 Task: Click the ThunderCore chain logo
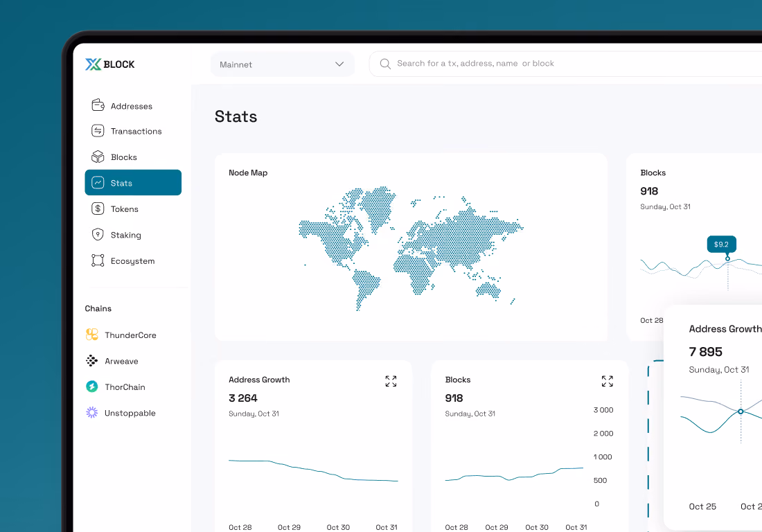pyautogui.click(x=92, y=335)
